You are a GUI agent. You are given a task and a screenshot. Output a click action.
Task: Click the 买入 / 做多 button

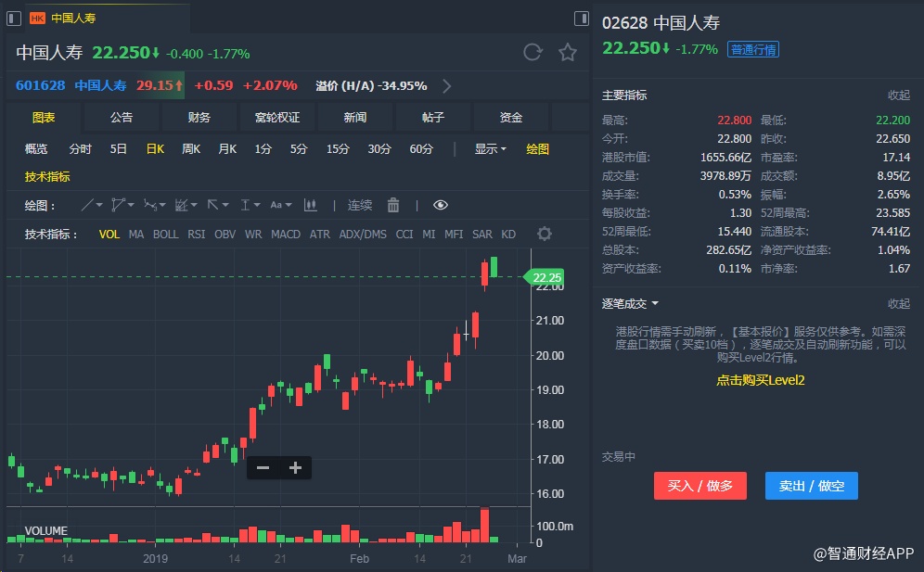pyautogui.click(x=700, y=486)
